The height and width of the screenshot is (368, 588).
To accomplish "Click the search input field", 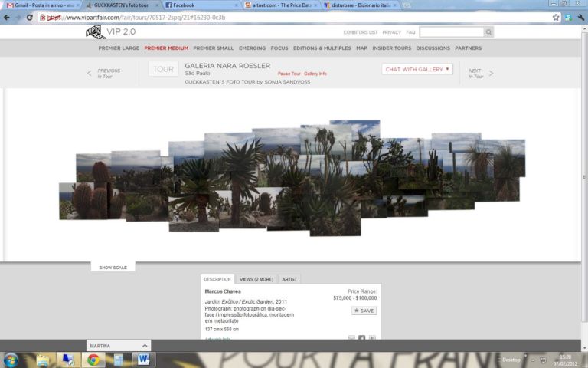I will click(x=452, y=32).
